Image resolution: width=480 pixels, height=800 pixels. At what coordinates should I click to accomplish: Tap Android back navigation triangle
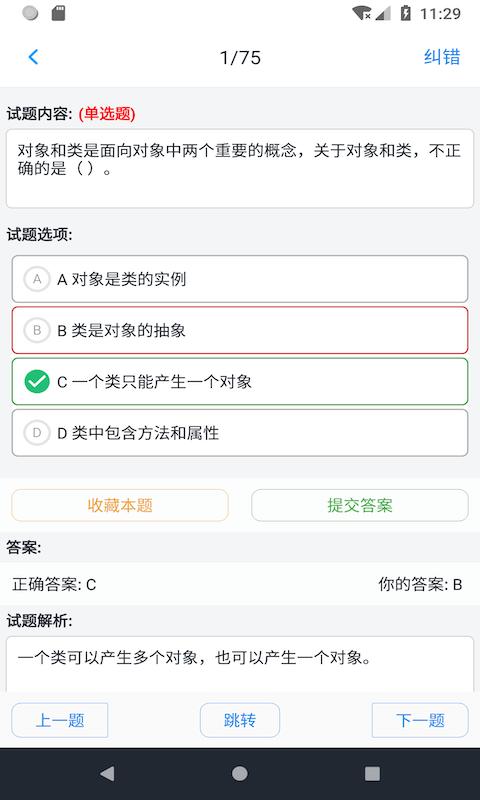[107, 773]
